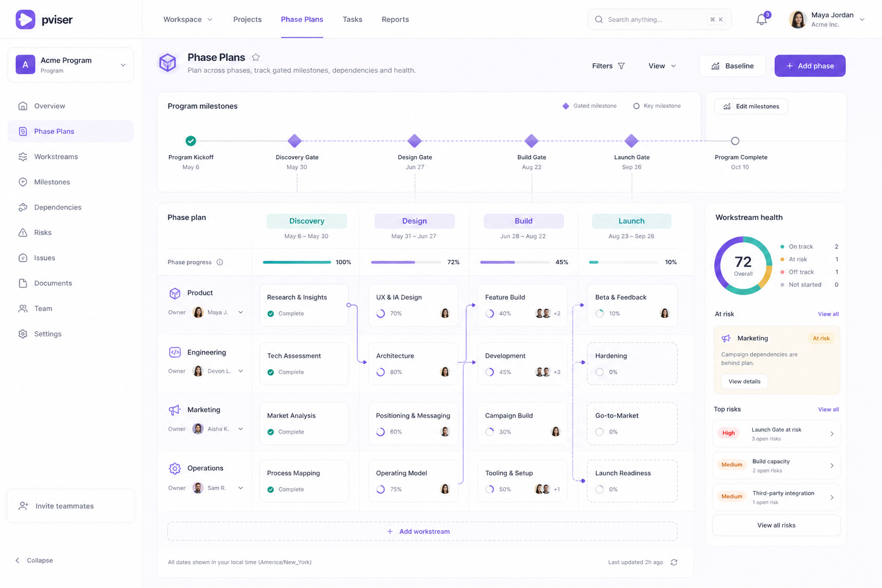
Task: Click the Engineering workstream code icon
Action: click(x=175, y=353)
